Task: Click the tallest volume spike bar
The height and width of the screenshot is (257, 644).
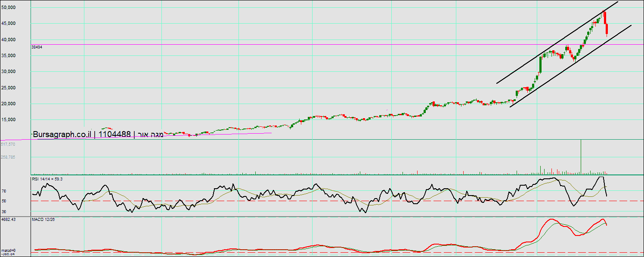Action: point(581,157)
